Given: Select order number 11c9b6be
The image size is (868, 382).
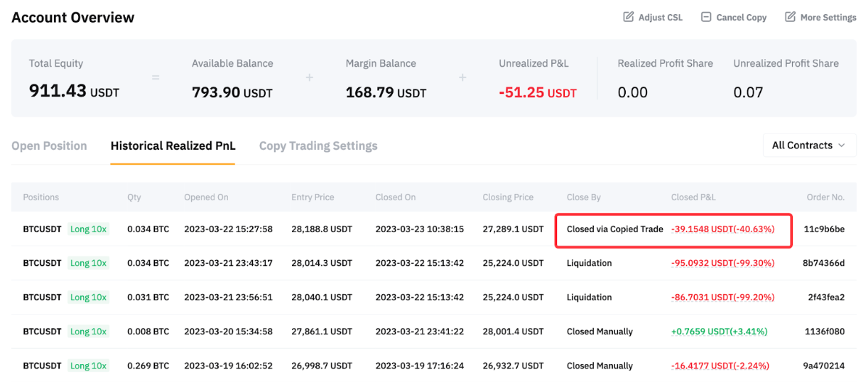Looking at the screenshot, I should (824, 229).
